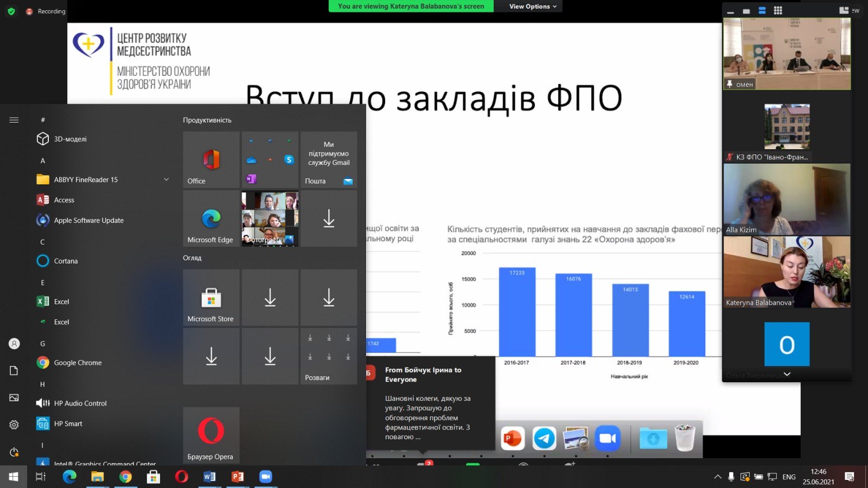Select Kateryna Balabanova's video thumbnail
Screen dimensions: 868x488
(787, 272)
